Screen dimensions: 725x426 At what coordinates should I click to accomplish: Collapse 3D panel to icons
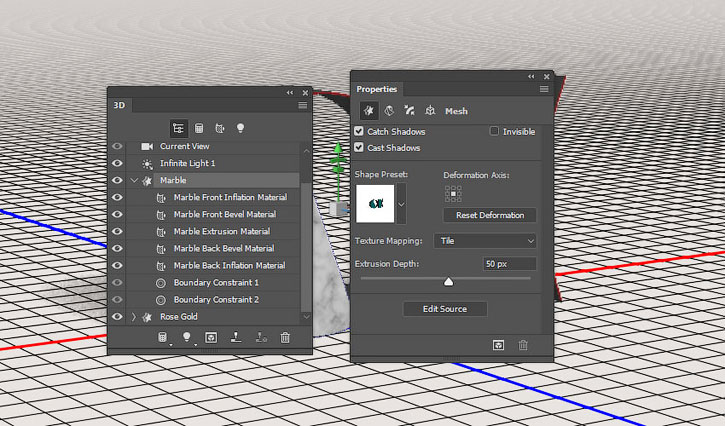(x=290, y=93)
